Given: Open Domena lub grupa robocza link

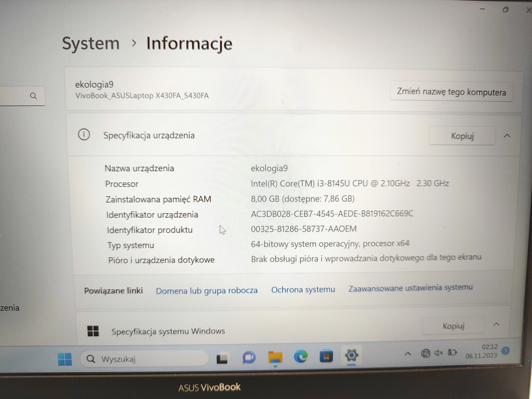Looking at the screenshot, I should click(207, 290).
